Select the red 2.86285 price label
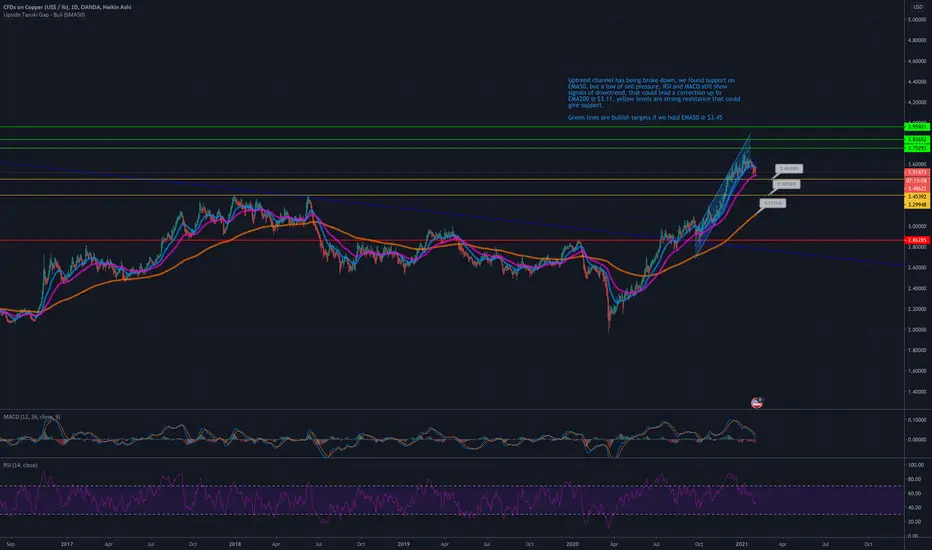 [x=917, y=240]
